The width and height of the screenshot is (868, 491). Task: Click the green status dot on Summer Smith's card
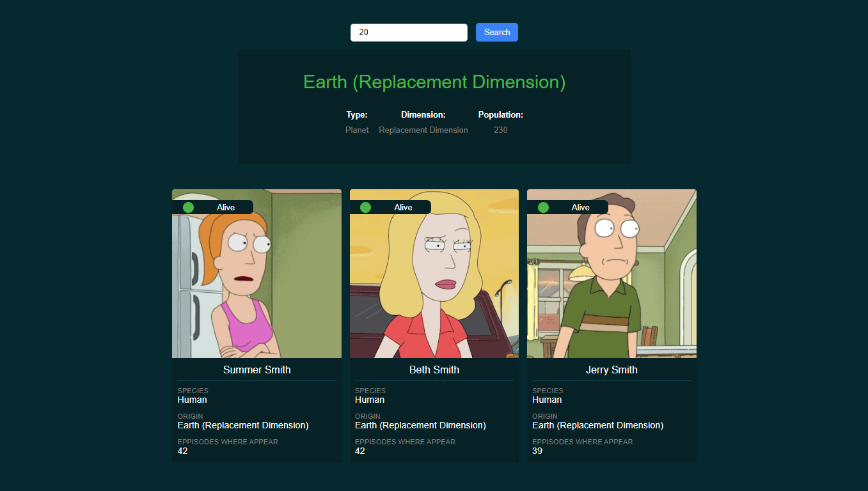pyautogui.click(x=188, y=207)
